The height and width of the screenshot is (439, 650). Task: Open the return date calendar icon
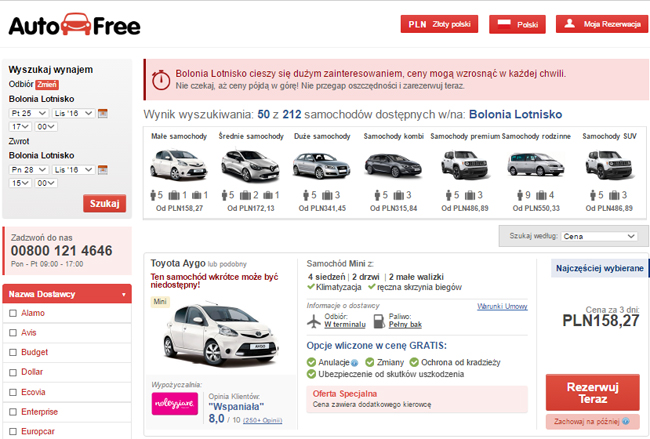click(103, 170)
